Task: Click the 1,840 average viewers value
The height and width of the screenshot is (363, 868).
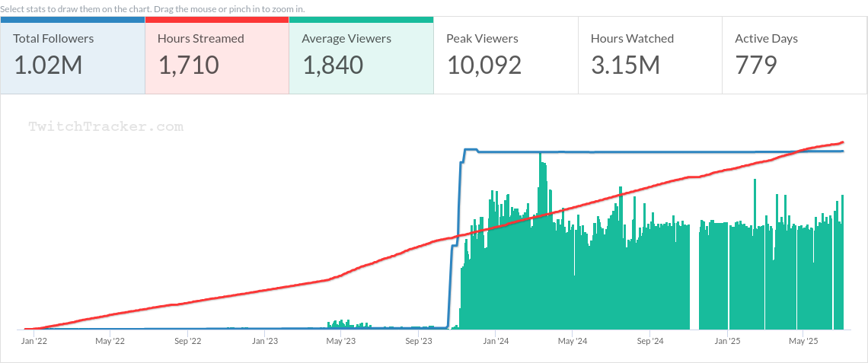Action: coord(333,65)
